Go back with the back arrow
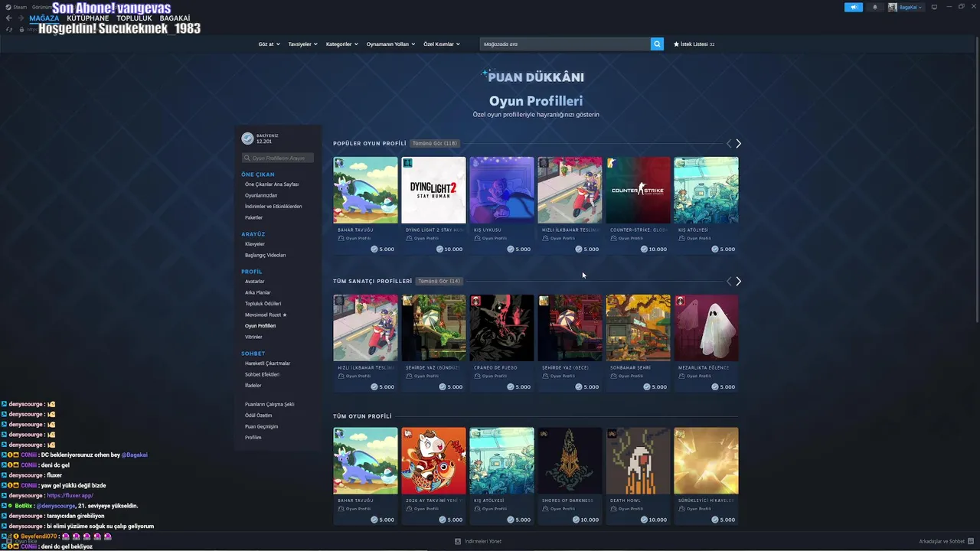The image size is (980, 551). pos(9,18)
